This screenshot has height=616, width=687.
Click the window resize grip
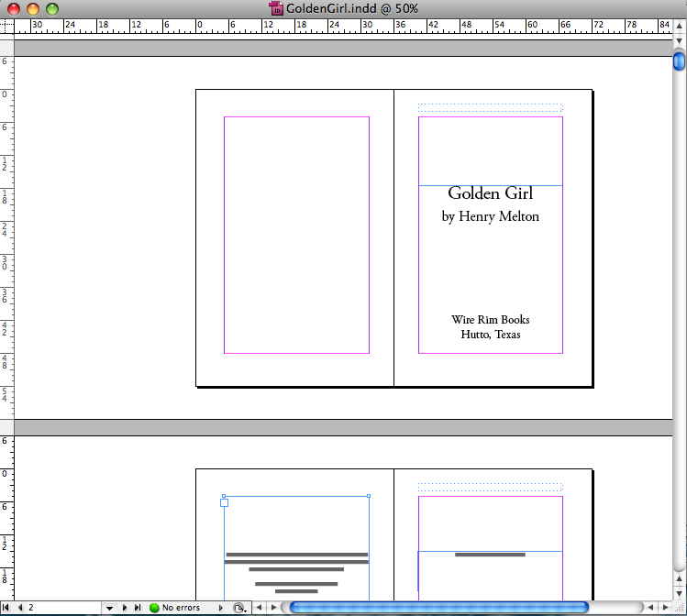click(x=680, y=608)
